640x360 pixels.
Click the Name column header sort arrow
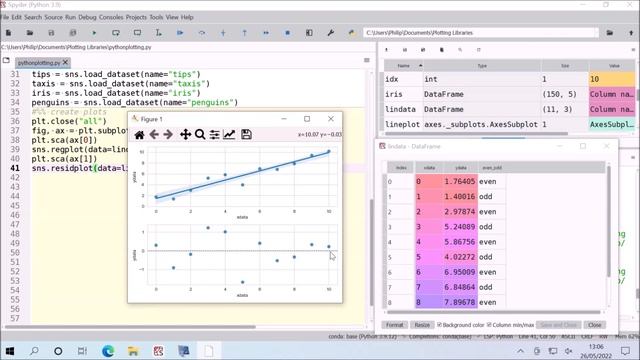(421, 66)
